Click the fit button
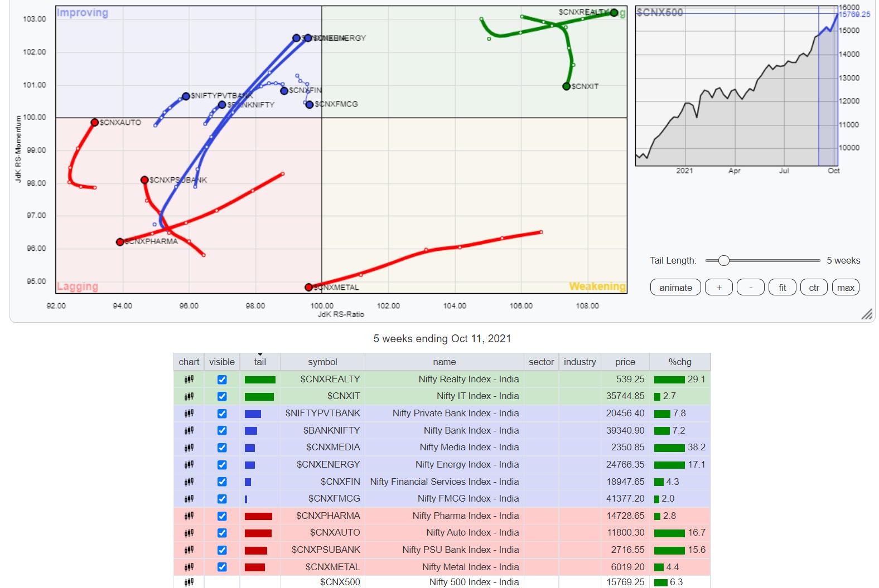 coord(782,288)
